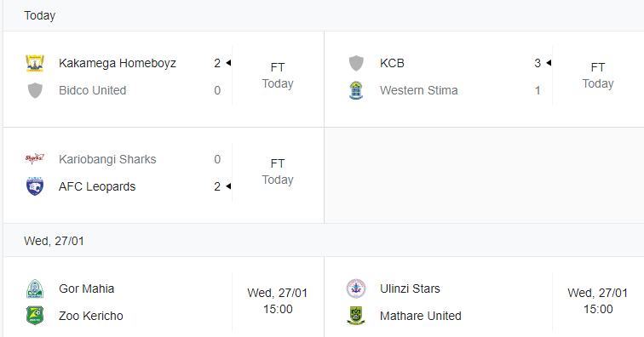This screenshot has height=337, width=644.
Task: Open the Gor Mahia team link
Action: (86, 288)
